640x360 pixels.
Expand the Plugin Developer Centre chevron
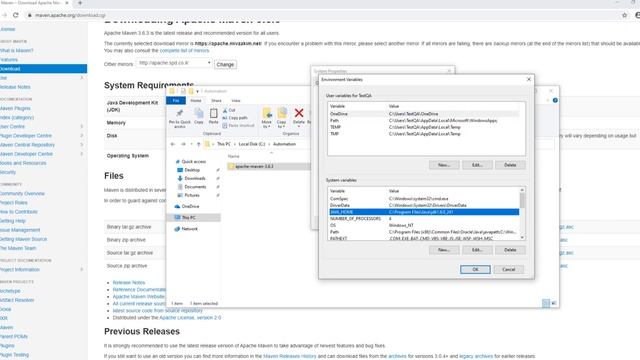tap(82, 136)
